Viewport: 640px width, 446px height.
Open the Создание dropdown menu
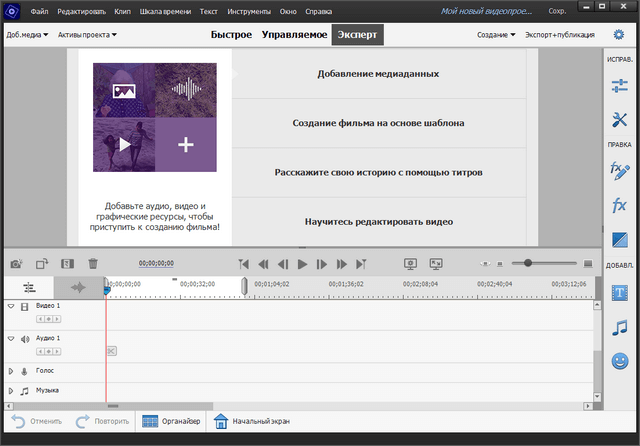[x=496, y=35]
